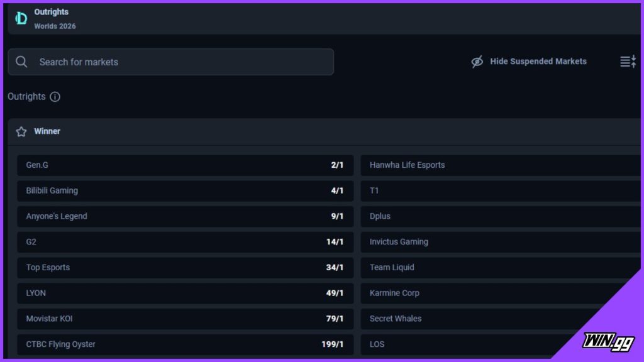This screenshot has width=644, height=362.
Task: Focus the Search for markets field
Action: [171, 62]
